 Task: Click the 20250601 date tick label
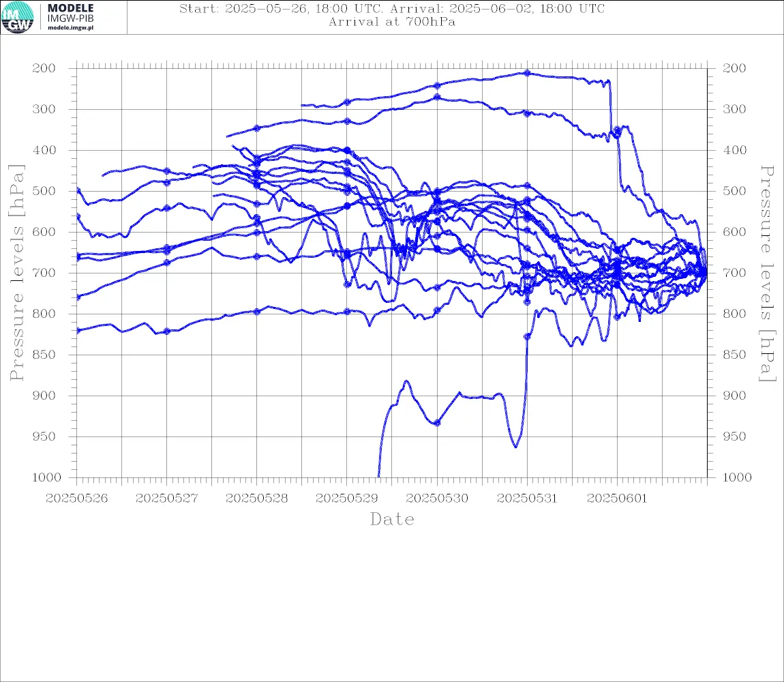point(617,499)
